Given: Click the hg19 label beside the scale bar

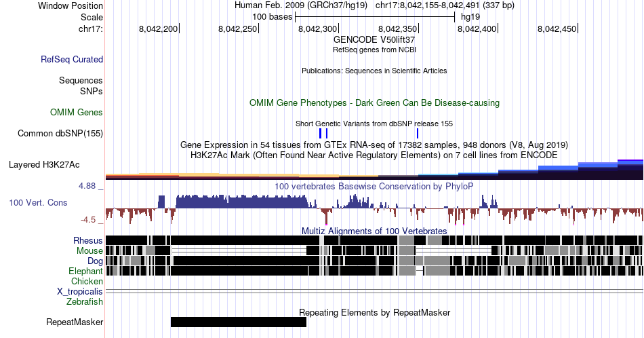Looking at the screenshot, I should tap(470, 17).
